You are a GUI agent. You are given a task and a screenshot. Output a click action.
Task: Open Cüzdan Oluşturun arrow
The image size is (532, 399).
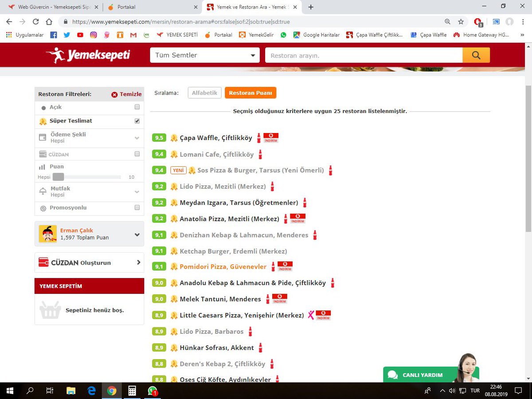coord(138,262)
